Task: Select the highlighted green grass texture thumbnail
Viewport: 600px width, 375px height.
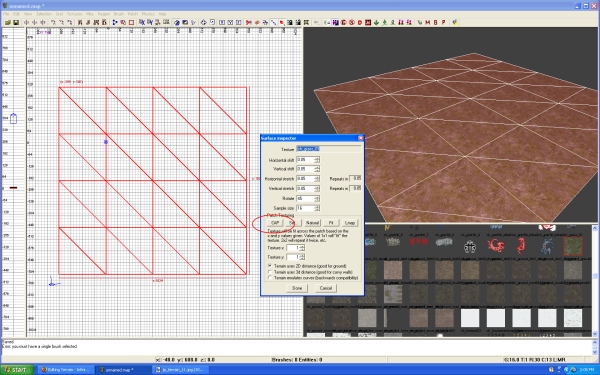Action: coord(573,246)
